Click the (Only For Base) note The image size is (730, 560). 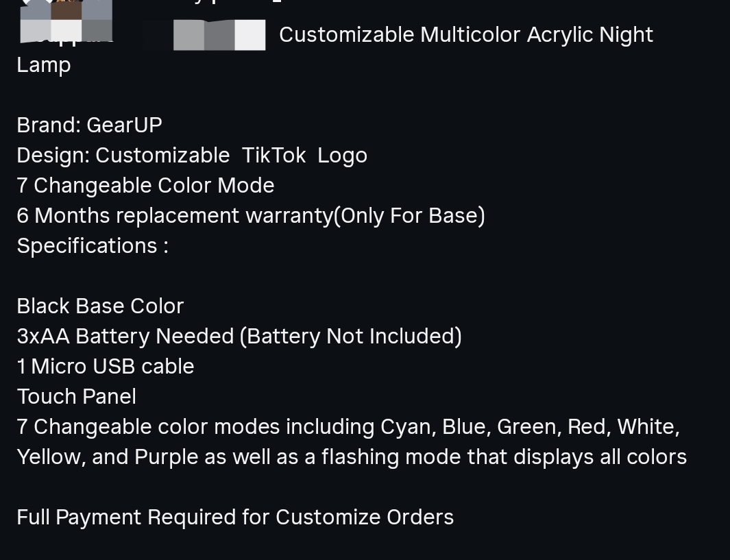click(410, 215)
